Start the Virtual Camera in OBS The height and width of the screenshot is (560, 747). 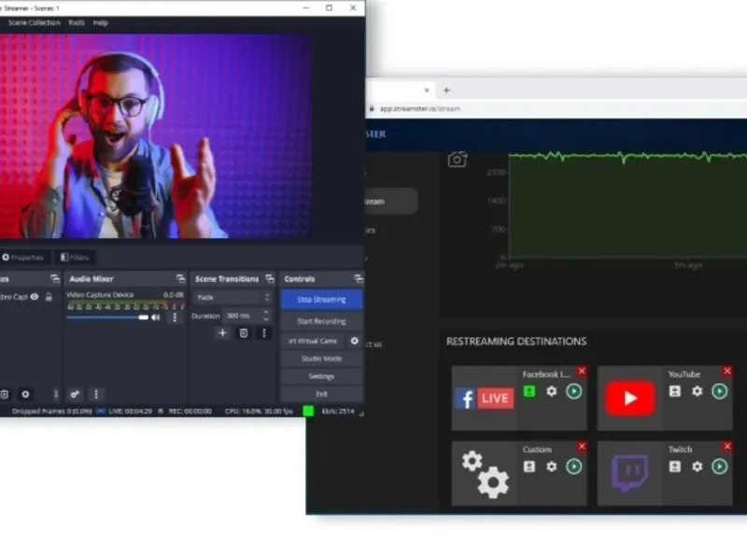(313, 341)
